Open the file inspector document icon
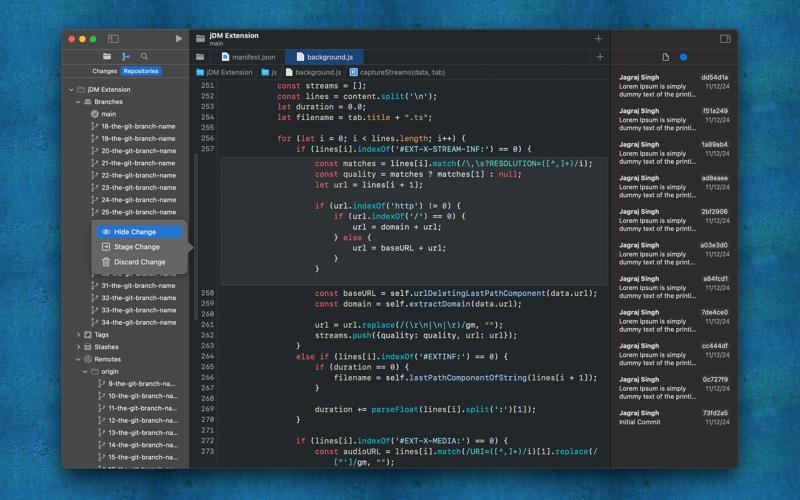Screen dimensions: 800x500 coord(666,57)
